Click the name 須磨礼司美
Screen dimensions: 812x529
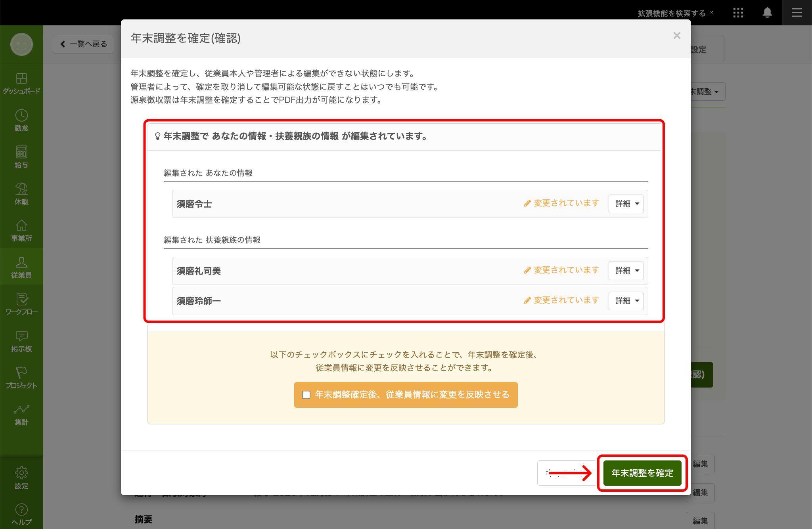(x=199, y=271)
